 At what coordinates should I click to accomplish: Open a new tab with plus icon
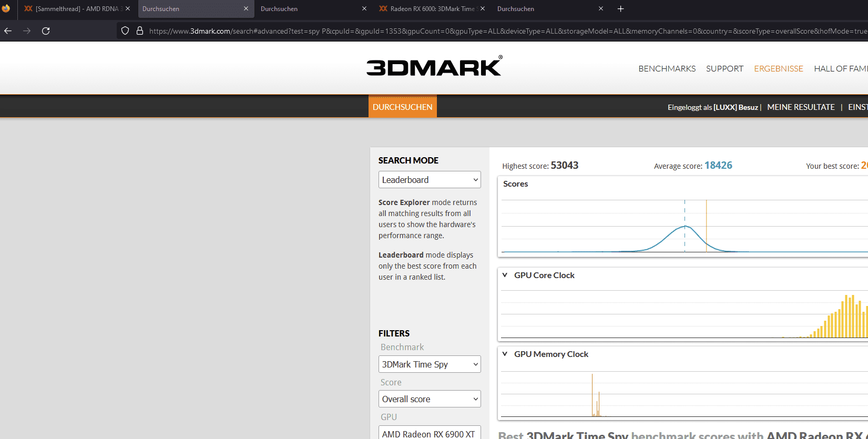coord(620,8)
